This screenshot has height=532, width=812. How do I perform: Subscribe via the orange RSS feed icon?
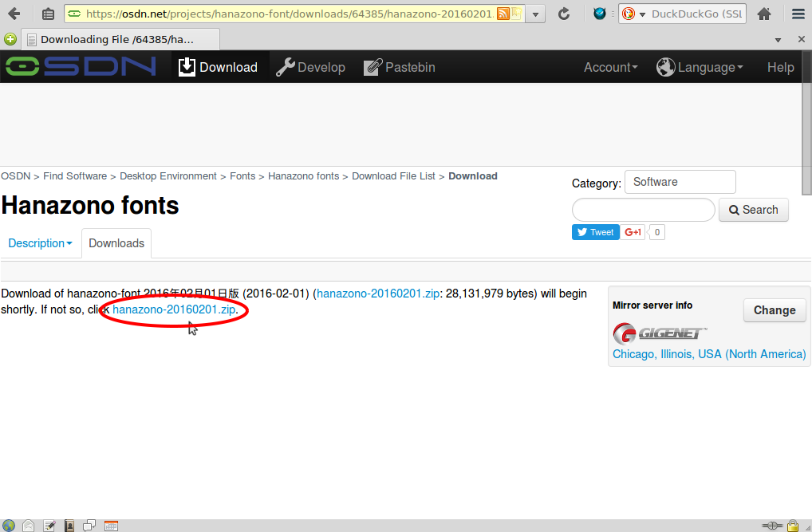503,14
